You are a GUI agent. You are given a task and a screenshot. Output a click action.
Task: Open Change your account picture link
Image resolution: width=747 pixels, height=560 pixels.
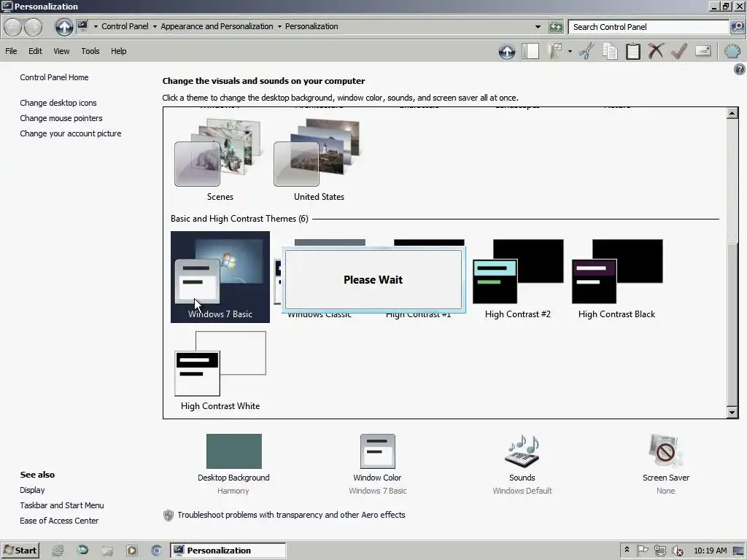[x=71, y=133]
